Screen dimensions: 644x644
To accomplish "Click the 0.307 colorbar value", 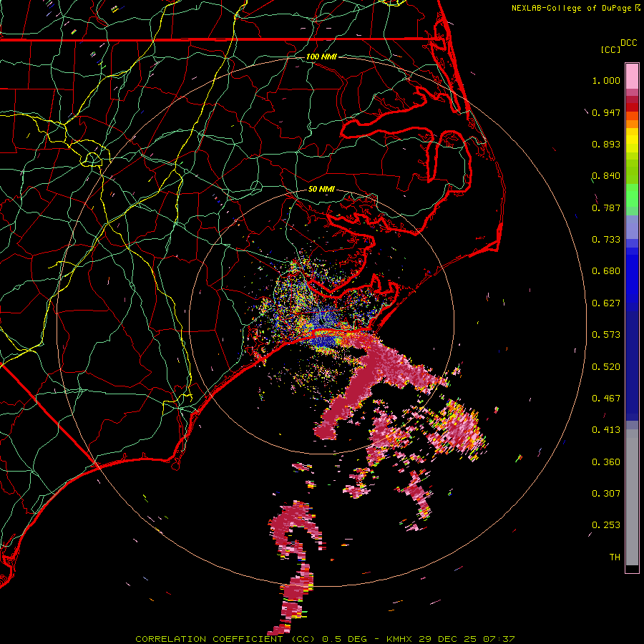I will [606, 494].
